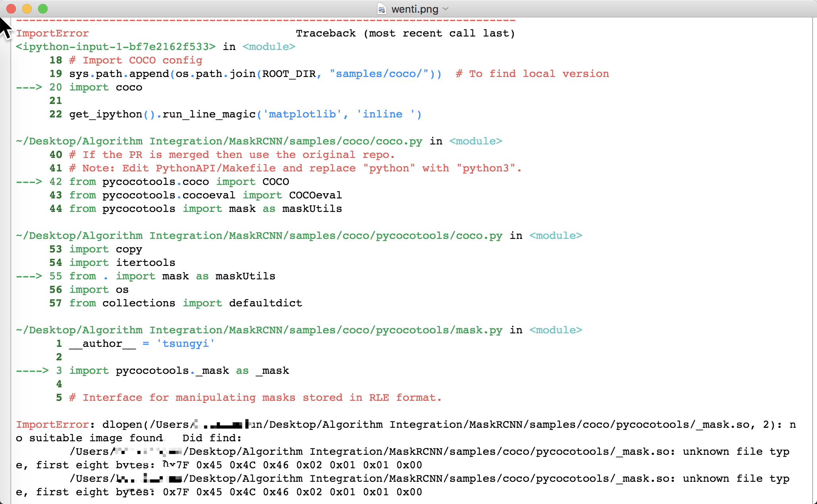
Task: Click the pycocotools/coco.py file path line
Action: (x=259, y=236)
